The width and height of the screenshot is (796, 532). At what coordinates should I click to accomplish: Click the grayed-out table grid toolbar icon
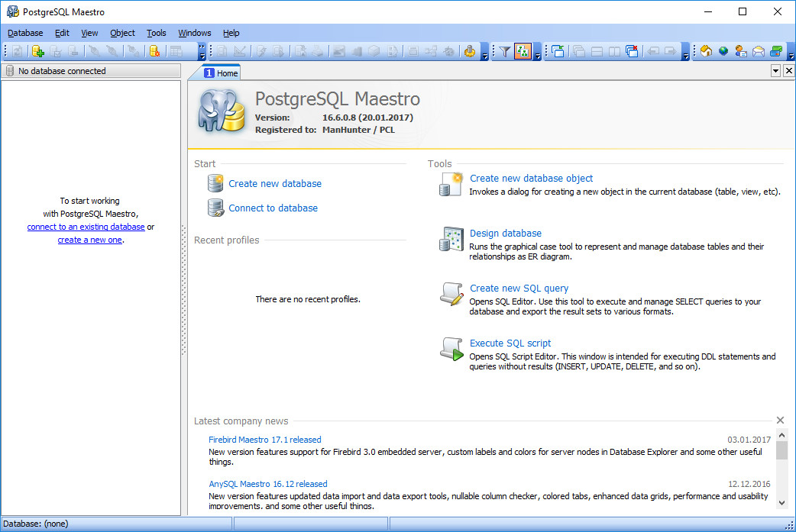(x=176, y=51)
